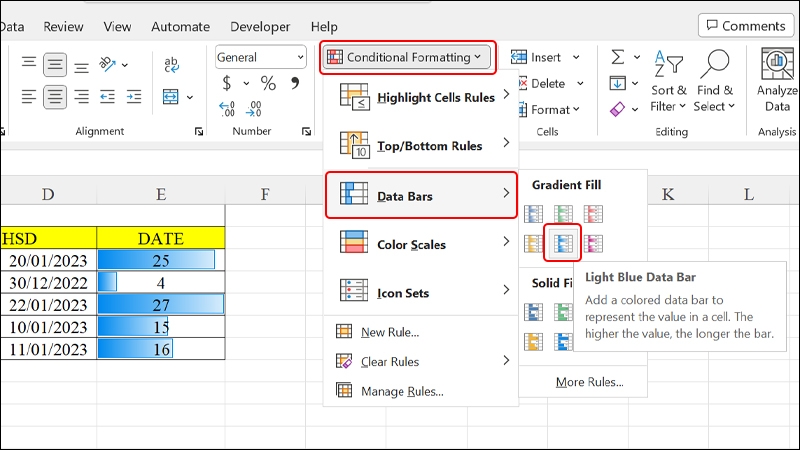Click the Analyze Data button

pyautogui.click(x=778, y=81)
